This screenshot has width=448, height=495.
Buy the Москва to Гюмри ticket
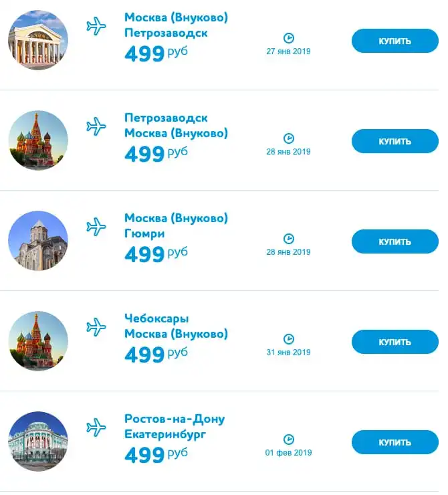(x=395, y=241)
